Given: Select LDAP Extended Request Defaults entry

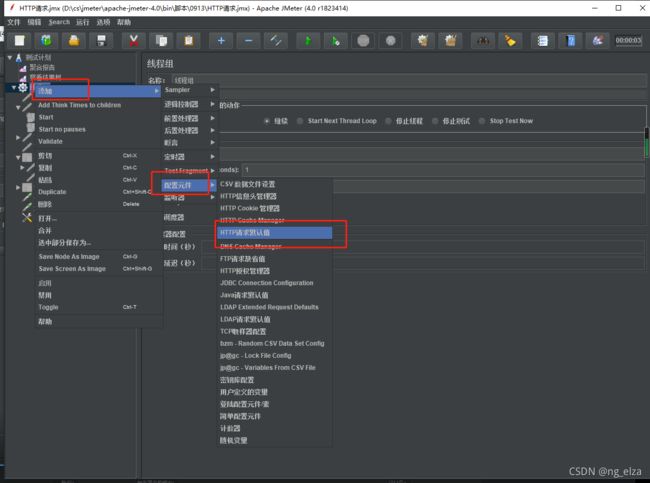Looking at the screenshot, I should (269, 307).
